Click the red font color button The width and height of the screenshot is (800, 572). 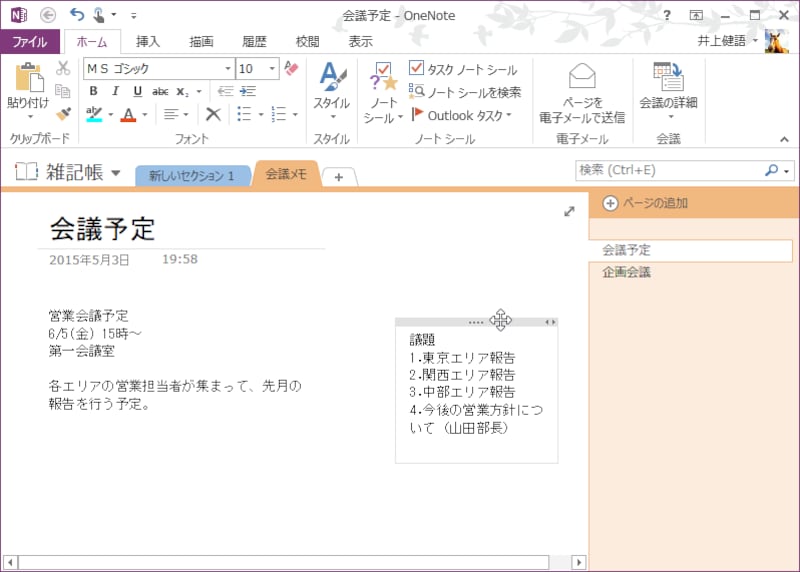coord(128,114)
